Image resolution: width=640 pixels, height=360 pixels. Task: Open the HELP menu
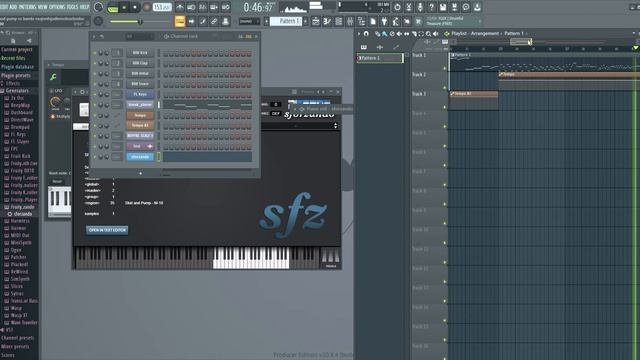(x=84, y=7)
